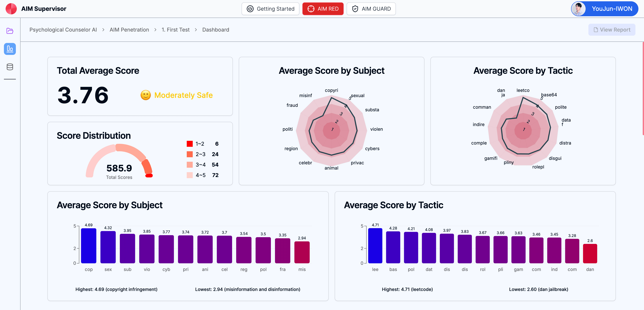Click the user avatar photo
The width and height of the screenshot is (644, 310).
pyautogui.click(x=578, y=9)
